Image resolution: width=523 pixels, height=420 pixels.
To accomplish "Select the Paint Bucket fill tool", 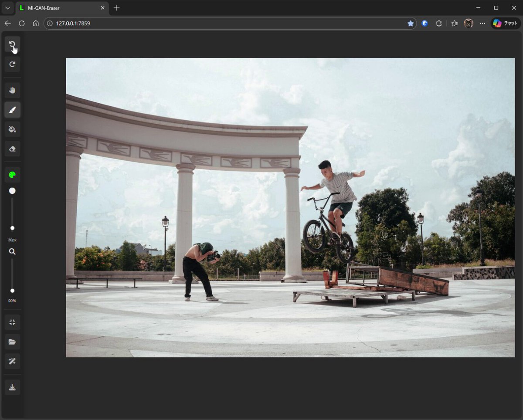I will click(x=12, y=129).
